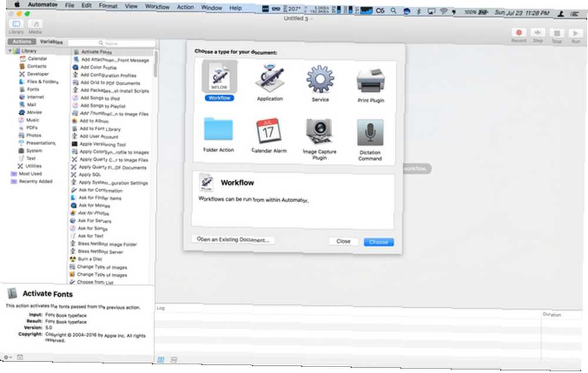The height and width of the screenshot is (373, 588).
Task: Open the Help menu
Action: (236, 8)
